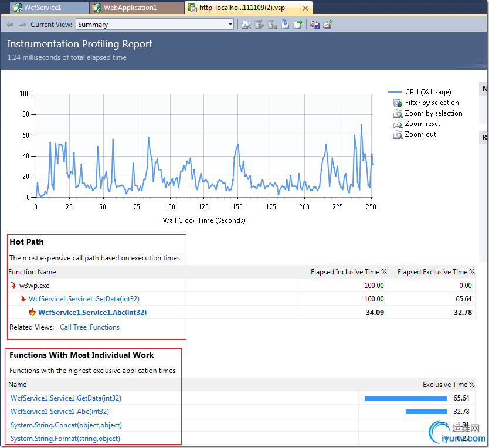This screenshot has width=489, height=448.
Task: Navigate forward with the right arrow toolbar icon
Action: [22, 24]
